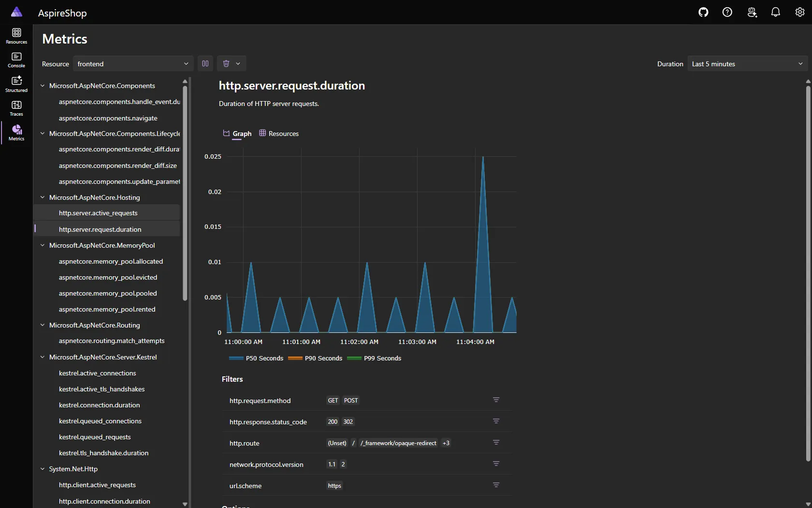
Task: Switch to the Graph tab
Action: point(237,134)
